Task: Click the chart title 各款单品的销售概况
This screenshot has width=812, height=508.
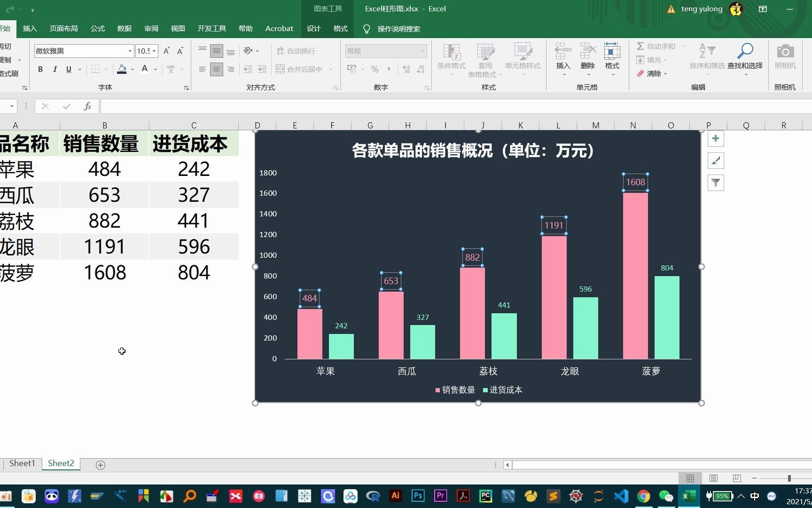Action: pyautogui.click(x=474, y=151)
